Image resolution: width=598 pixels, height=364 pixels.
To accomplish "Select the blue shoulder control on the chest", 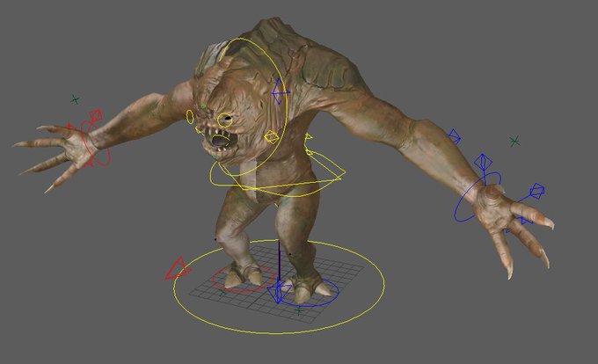I will (280, 91).
